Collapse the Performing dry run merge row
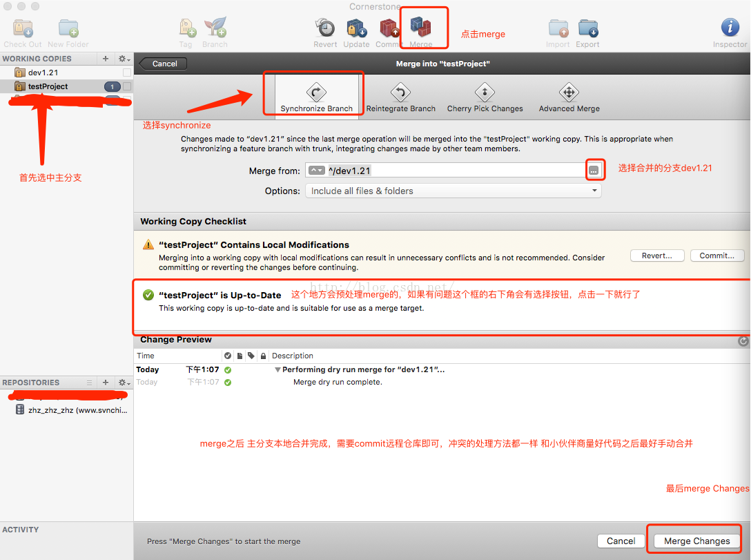This screenshot has width=751, height=560. (x=277, y=370)
